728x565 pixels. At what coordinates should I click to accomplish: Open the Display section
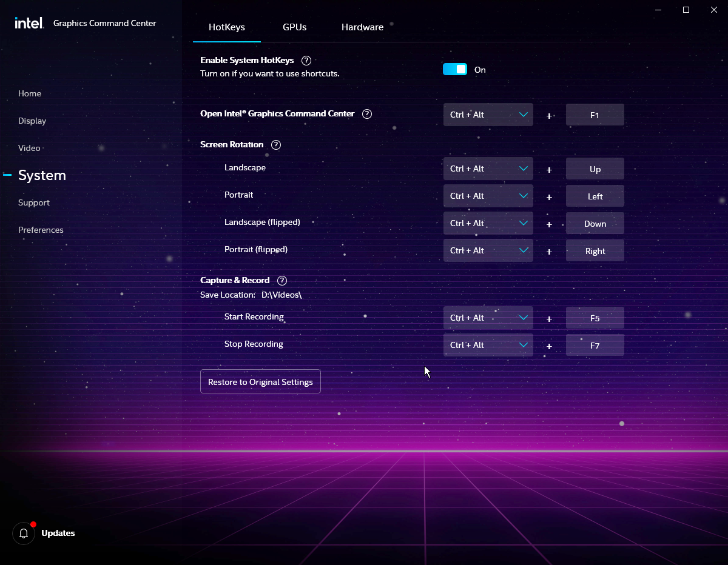click(32, 121)
